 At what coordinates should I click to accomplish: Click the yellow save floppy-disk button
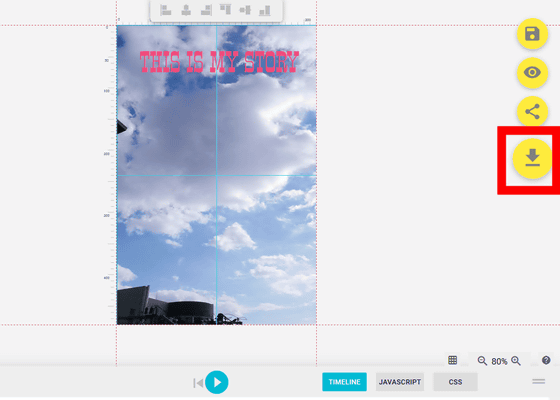532,34
